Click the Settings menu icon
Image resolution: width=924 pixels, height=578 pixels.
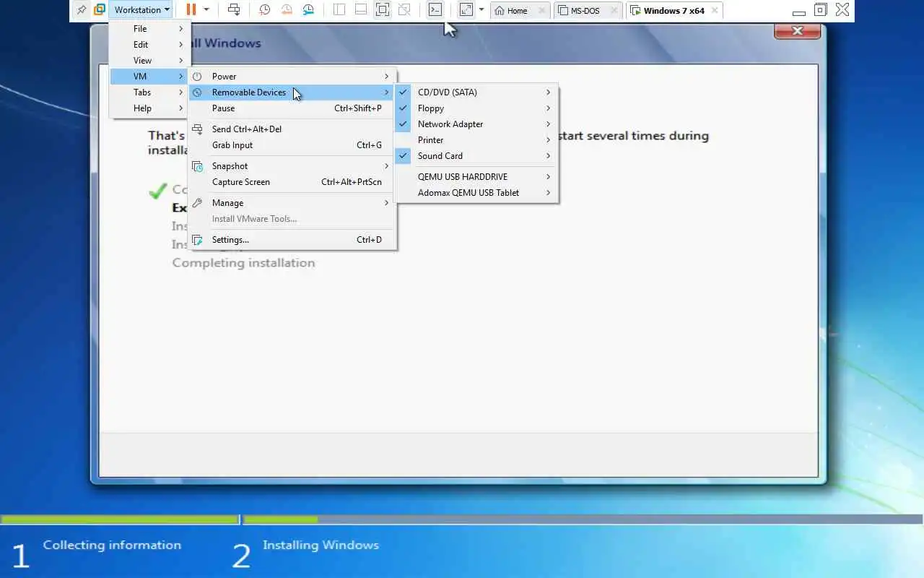(x=197, y=240)
